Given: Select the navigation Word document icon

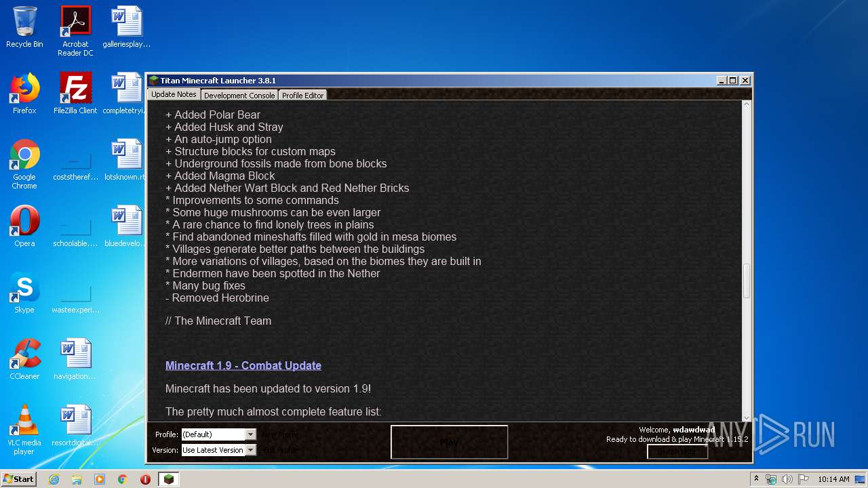Looking at the screenshot, I should [75, 359].
